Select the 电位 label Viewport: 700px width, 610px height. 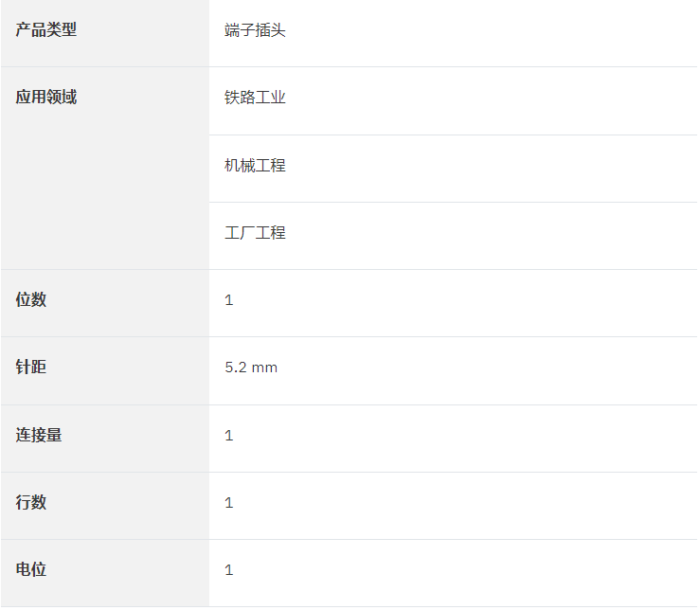click(x=31, y=569)
